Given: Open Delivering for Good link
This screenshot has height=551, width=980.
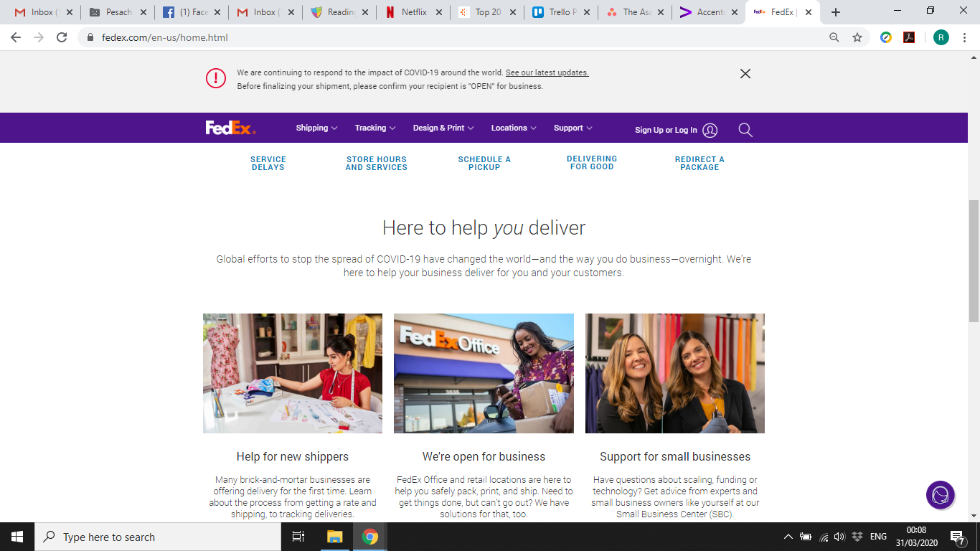Looking at the screenshot, I should (592, 163).
